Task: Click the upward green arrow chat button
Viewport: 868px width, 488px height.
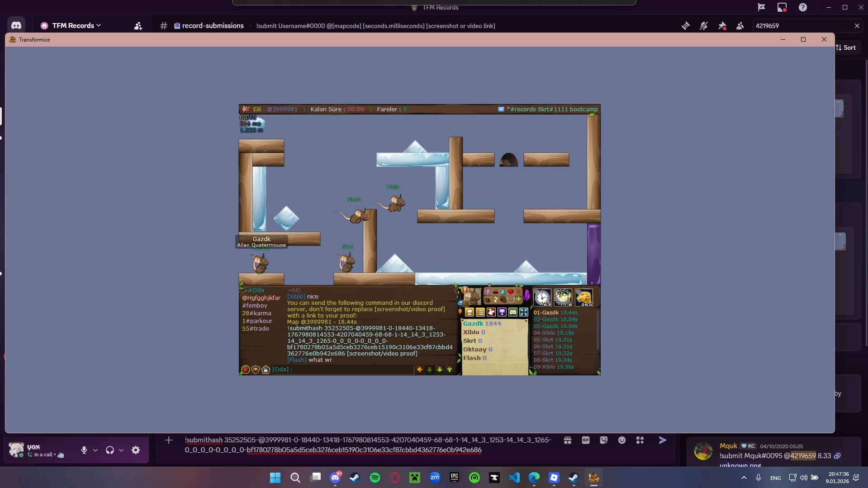Action: pyautogui.click(x=450, y=370)
